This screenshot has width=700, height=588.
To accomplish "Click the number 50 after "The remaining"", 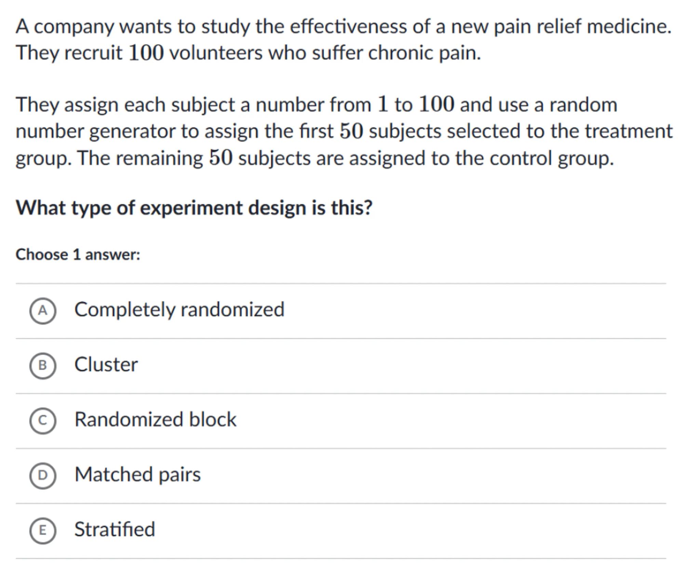I will 221,158.
